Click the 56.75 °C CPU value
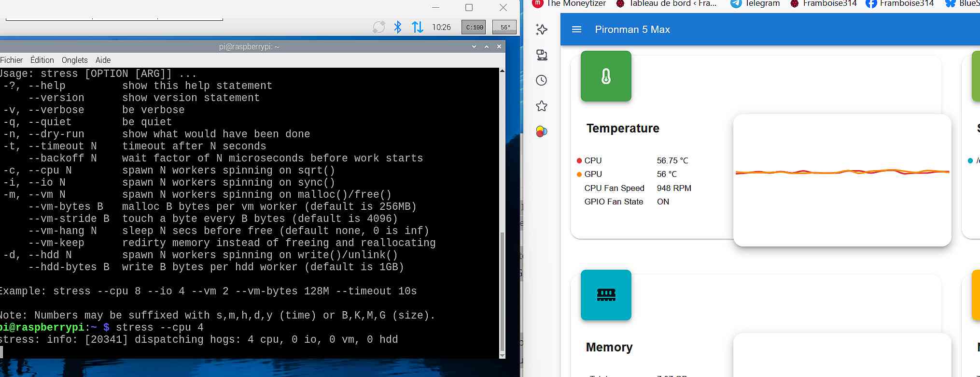 pos(672,160)
